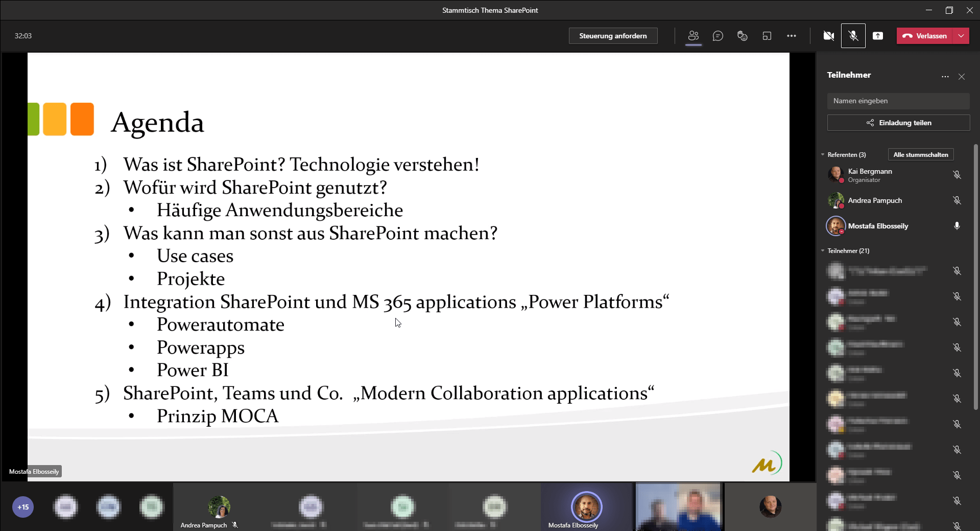Leave meeting with Verlassen button
The height and width of the screenshot is (531, 980).
(x=925, y=36)
